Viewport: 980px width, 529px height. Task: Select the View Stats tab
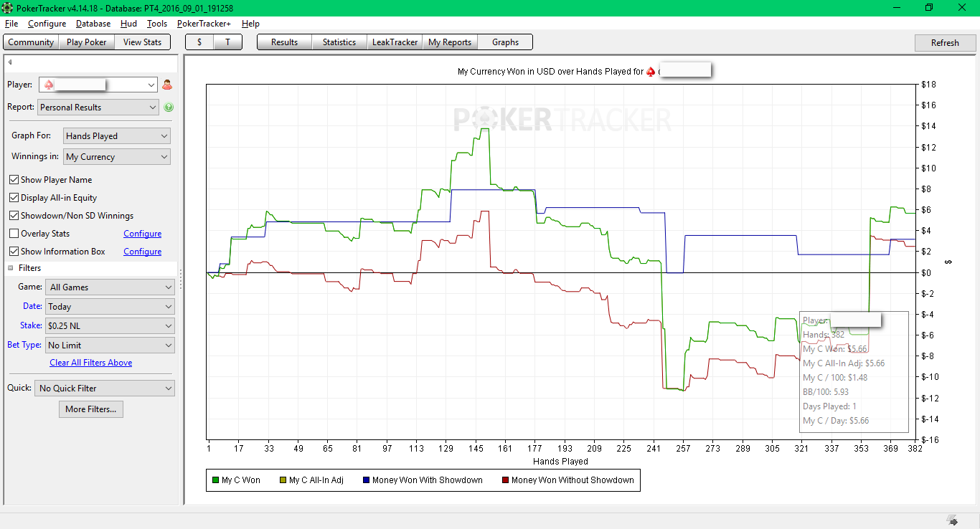[142, 42]
